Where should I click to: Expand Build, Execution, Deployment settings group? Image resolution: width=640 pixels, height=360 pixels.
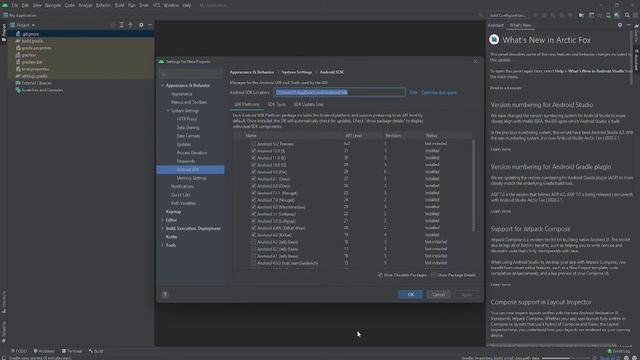162,228
